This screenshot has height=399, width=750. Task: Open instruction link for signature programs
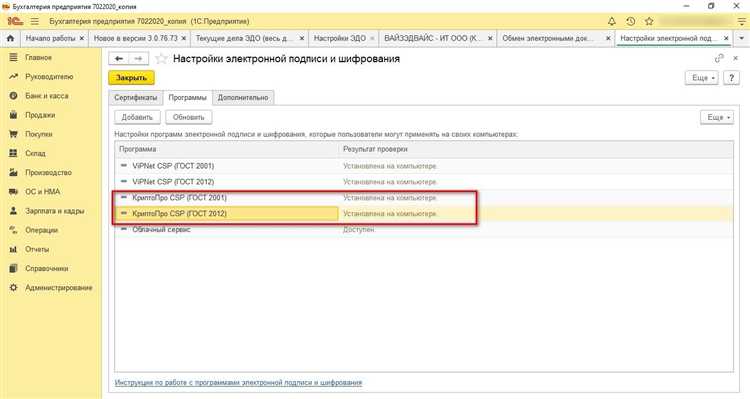pos(238,383)
